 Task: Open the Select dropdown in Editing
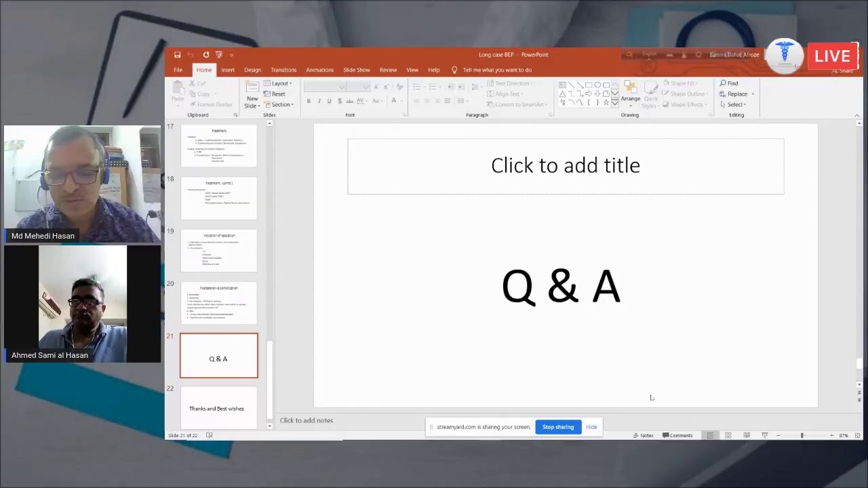pos(734,105)
